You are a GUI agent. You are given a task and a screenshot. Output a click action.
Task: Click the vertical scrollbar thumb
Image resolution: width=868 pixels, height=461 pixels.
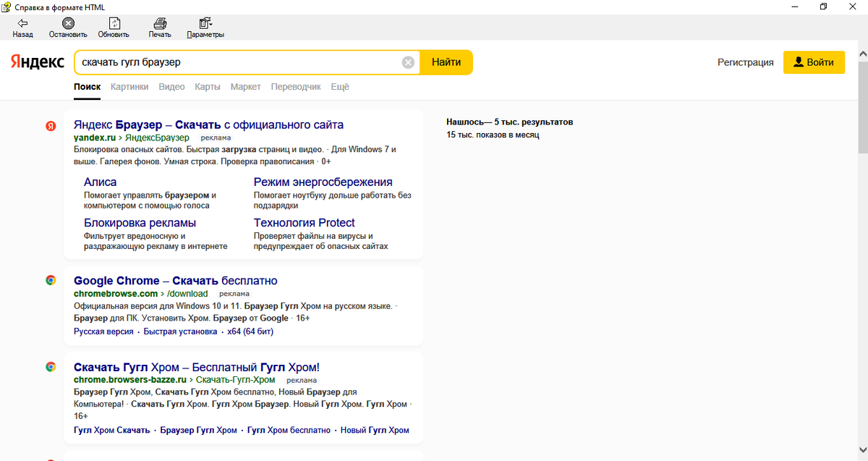[x=862, y=108]
